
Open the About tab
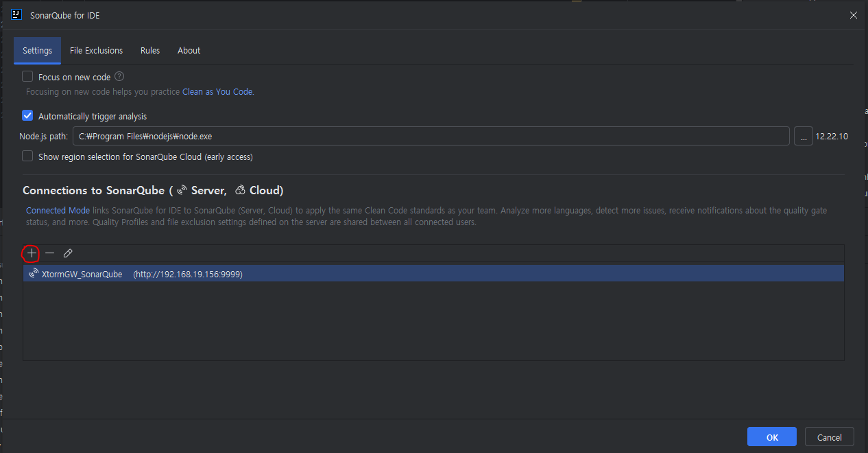(x=189, y=51)
